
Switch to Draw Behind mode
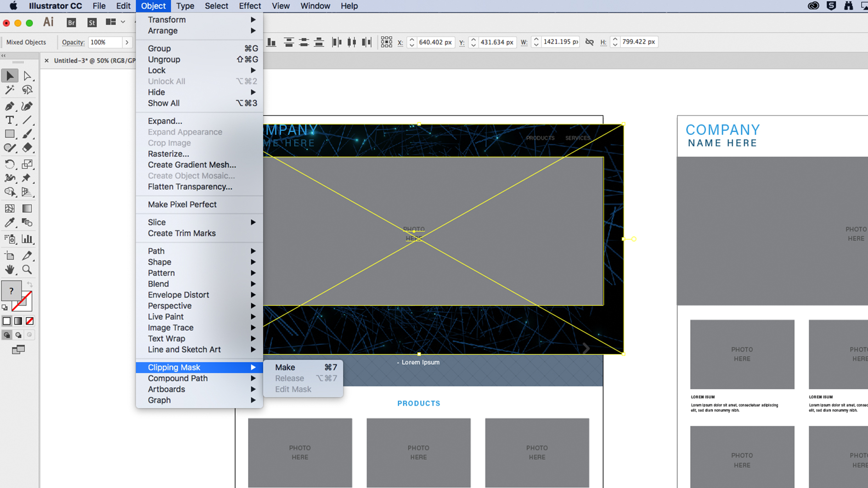click(18, 335)
